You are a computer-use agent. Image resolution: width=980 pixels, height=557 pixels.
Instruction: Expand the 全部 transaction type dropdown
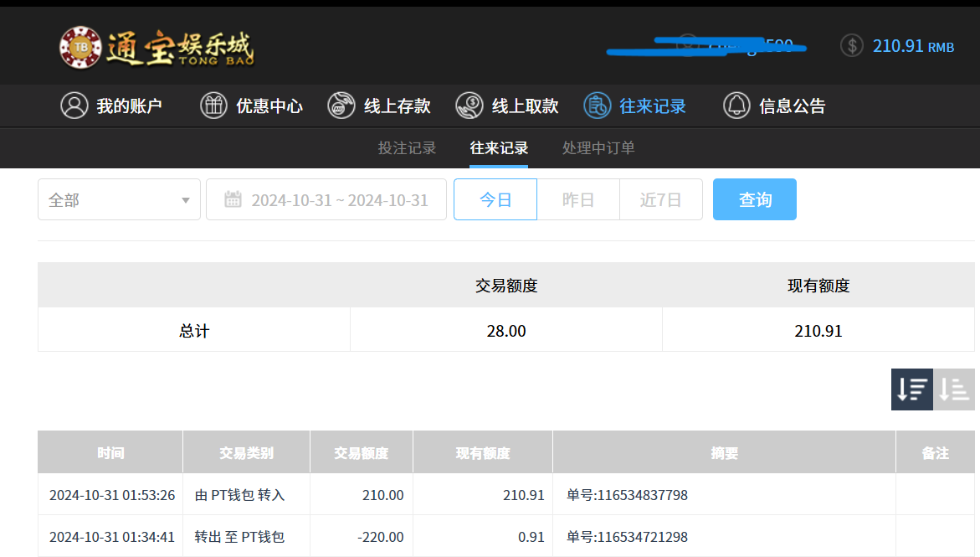(119, 200)
